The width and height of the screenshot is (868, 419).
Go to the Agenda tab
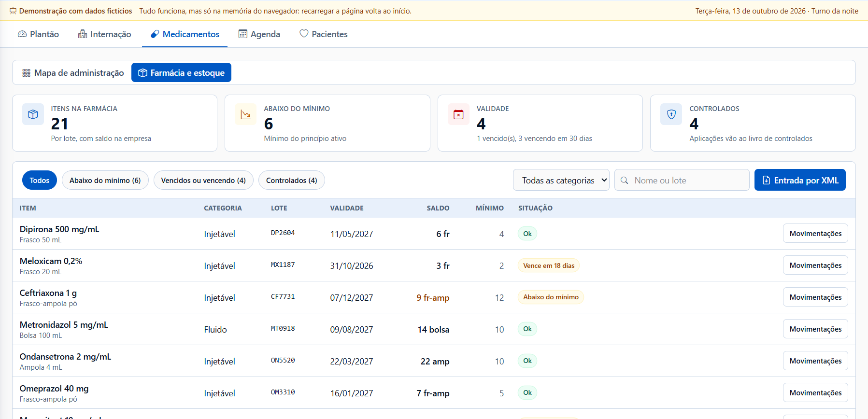(259, 34)
